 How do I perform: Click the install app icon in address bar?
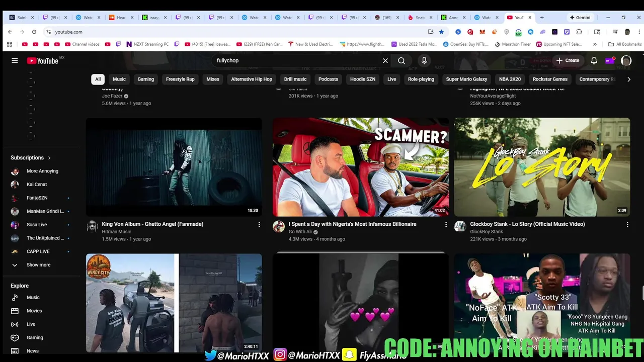pyautogui.click(x=430, y=32)
